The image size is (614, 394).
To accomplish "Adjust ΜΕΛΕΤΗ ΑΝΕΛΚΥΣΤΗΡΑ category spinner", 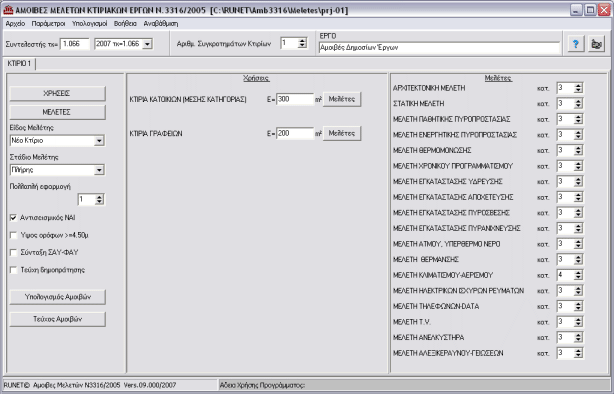I will coord(578,337).
